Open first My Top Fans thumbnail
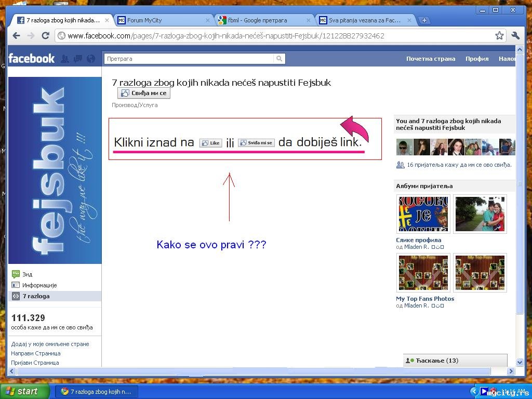The width and height of the screenshot is (532, 399). point(423,273)
